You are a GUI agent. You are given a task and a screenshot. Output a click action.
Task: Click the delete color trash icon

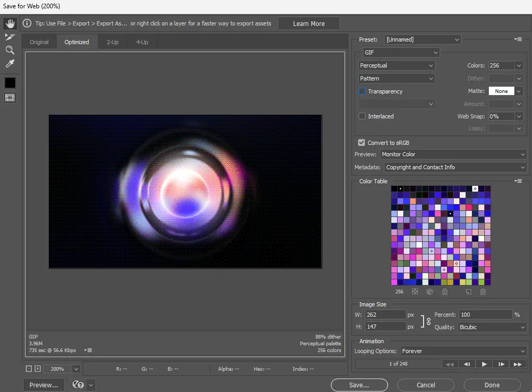click(x=483, y=292)
